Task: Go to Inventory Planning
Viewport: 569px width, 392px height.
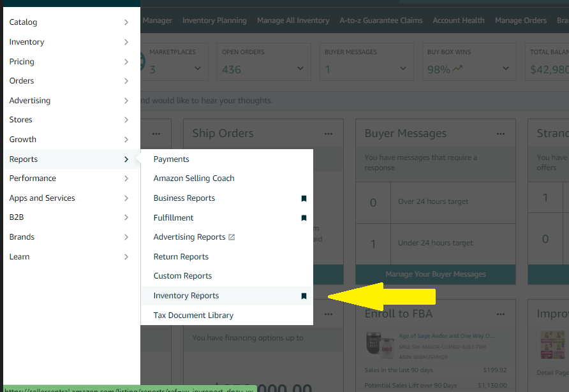Action: (214, 20)
